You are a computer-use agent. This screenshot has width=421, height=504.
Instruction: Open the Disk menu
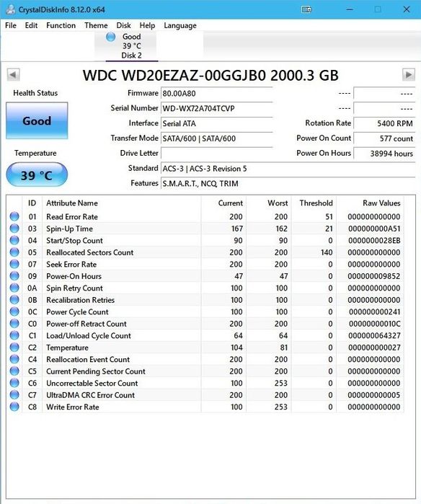(123, 25)
